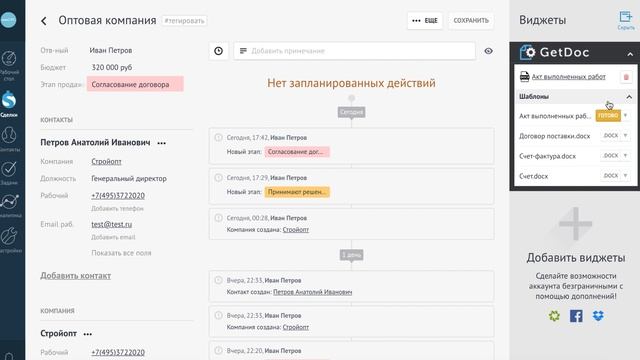Collapse the Шаблоны section
Image resolution: width=640 pixels, height=360 pixels.
pyautogui.click(x=629, y=97)
